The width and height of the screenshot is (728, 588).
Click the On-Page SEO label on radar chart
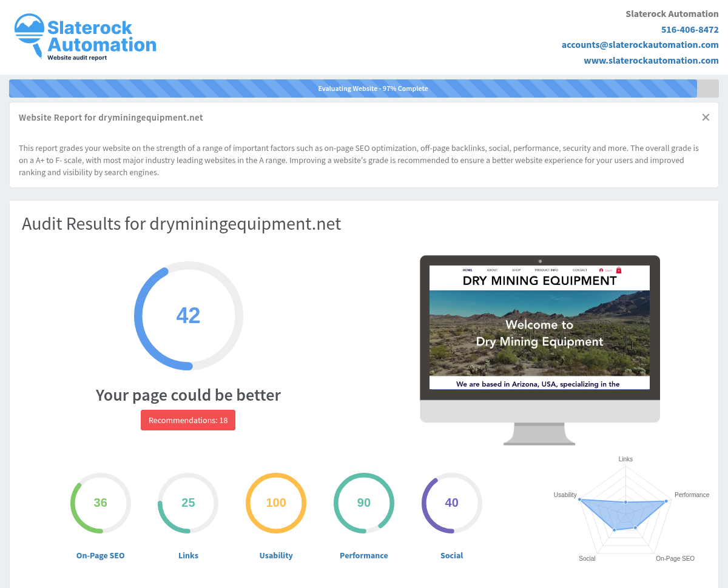[x=675, y=558]
